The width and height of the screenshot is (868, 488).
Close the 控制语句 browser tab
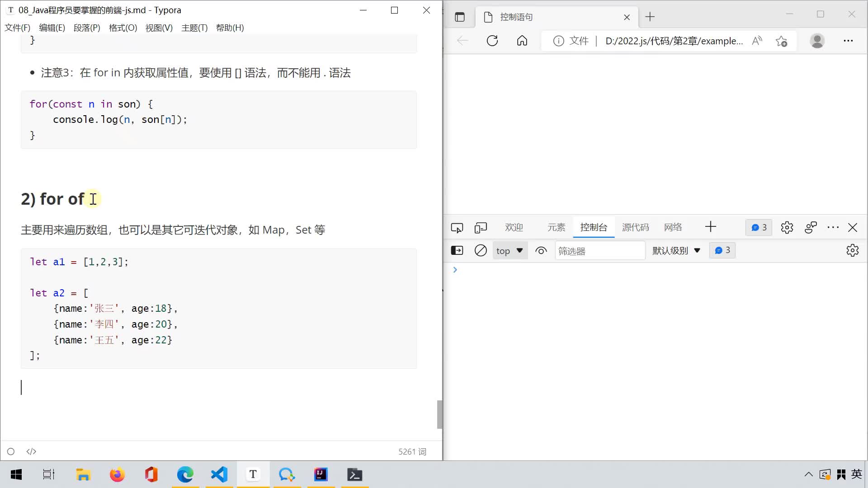[x=627, y=17]
